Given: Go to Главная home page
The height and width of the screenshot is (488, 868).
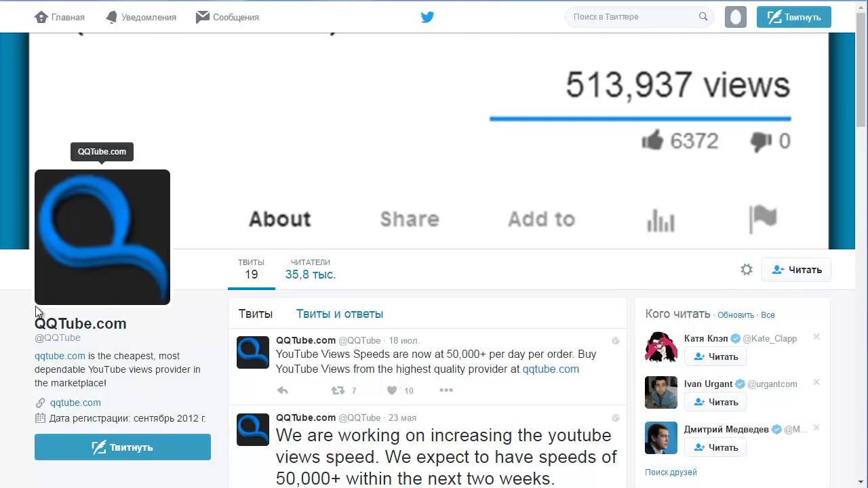Looking at the screenshot, I should [x=59, y=17].
